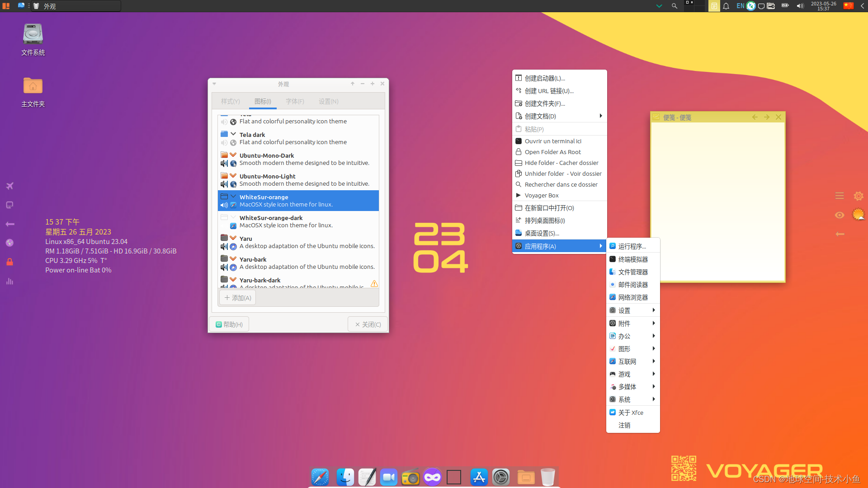Viewport: 868px width, 488px height.
Task: Click the 帮助(H) button
Action: click(229, 324)
